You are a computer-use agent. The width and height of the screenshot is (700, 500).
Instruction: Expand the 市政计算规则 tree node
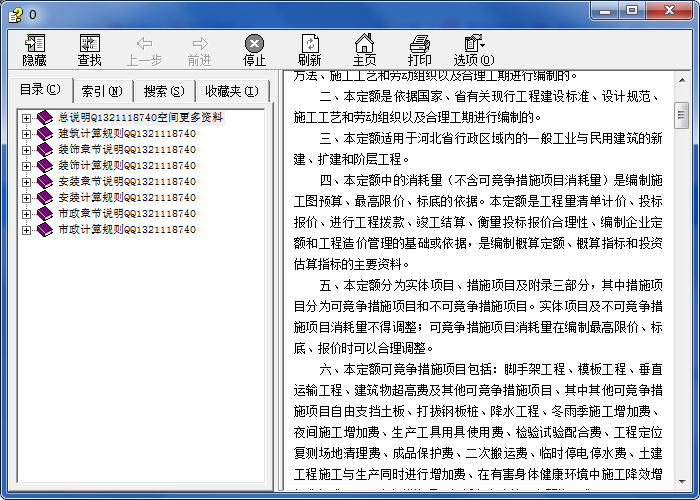coord(26,230)
